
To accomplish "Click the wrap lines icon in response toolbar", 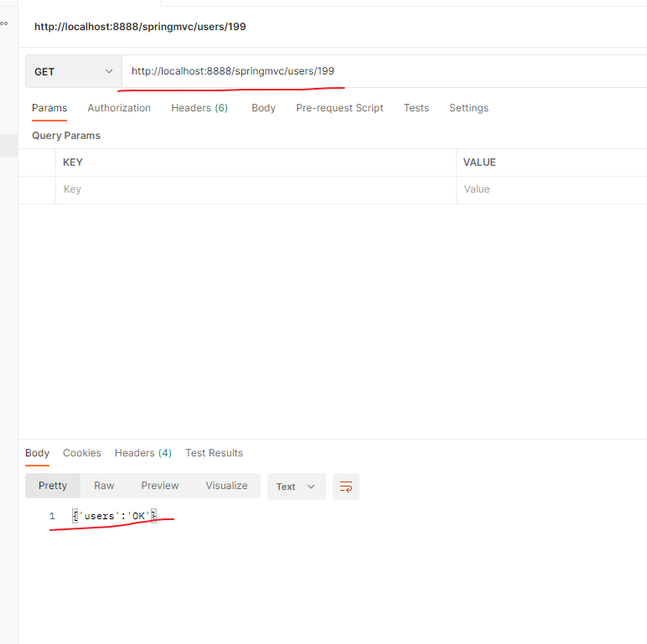I will tap(345, 487).
